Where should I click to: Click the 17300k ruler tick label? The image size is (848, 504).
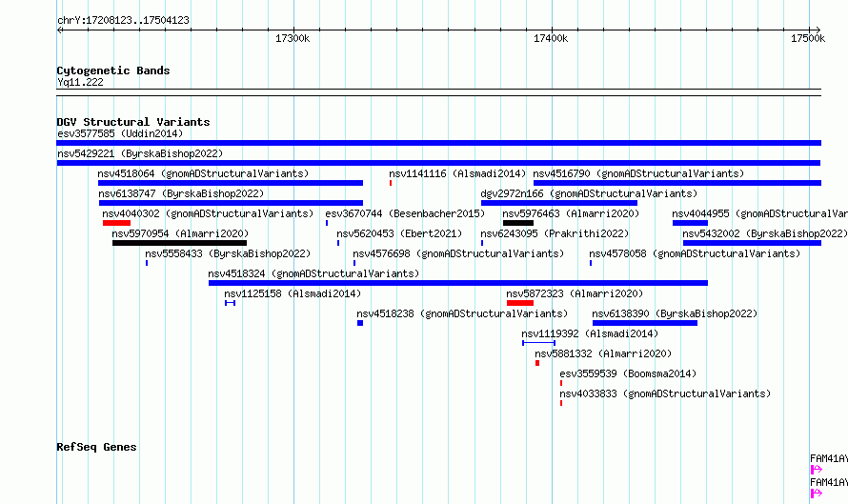coord(293,38)
